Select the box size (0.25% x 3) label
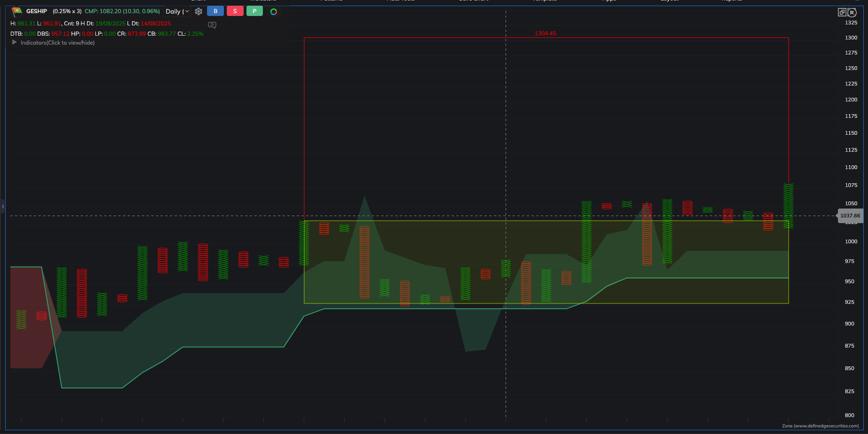The image size is (868, 434). 67,11
